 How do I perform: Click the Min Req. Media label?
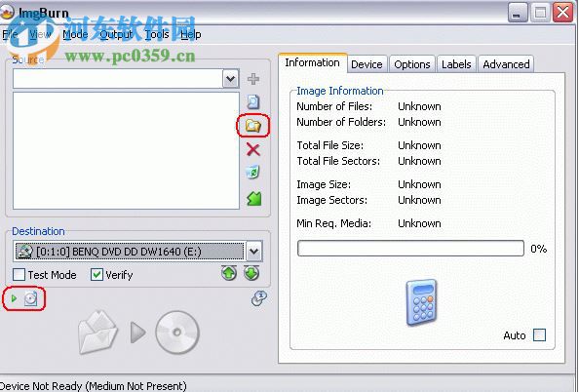(333, 223)
